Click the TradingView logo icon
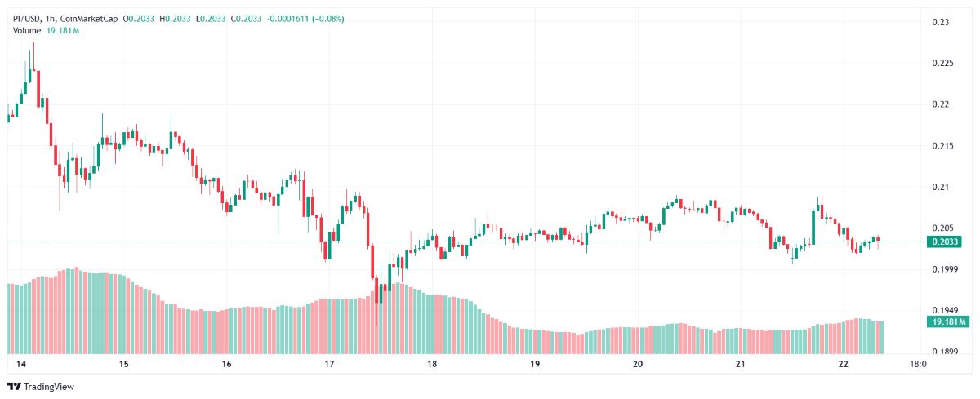Screen dimensions: 980x399 click(14, 387)
